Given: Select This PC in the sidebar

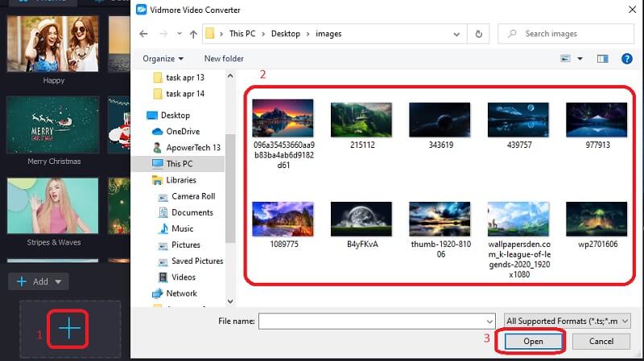Looking at the screenshot, I should [180, 163].
